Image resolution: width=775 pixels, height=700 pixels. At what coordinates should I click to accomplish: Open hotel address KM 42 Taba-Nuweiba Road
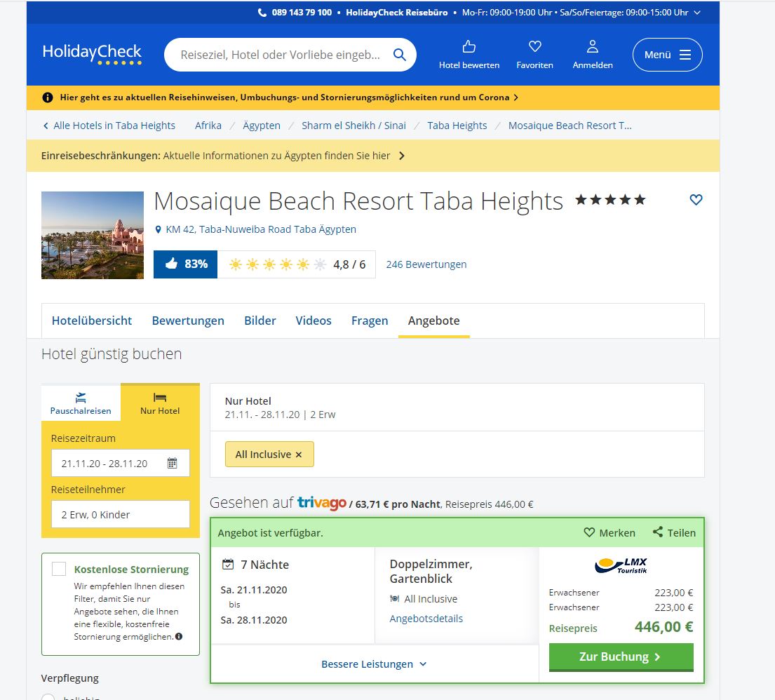(261, 229)
